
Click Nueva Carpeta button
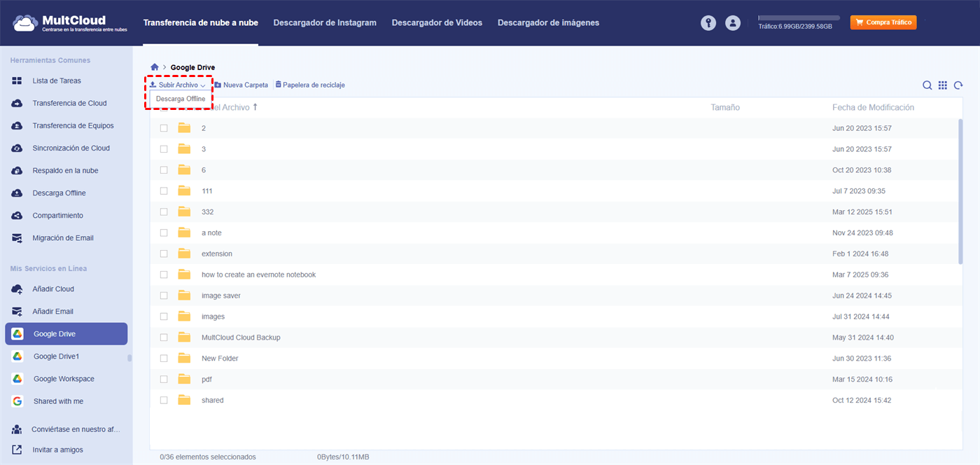tap(241, 85)
